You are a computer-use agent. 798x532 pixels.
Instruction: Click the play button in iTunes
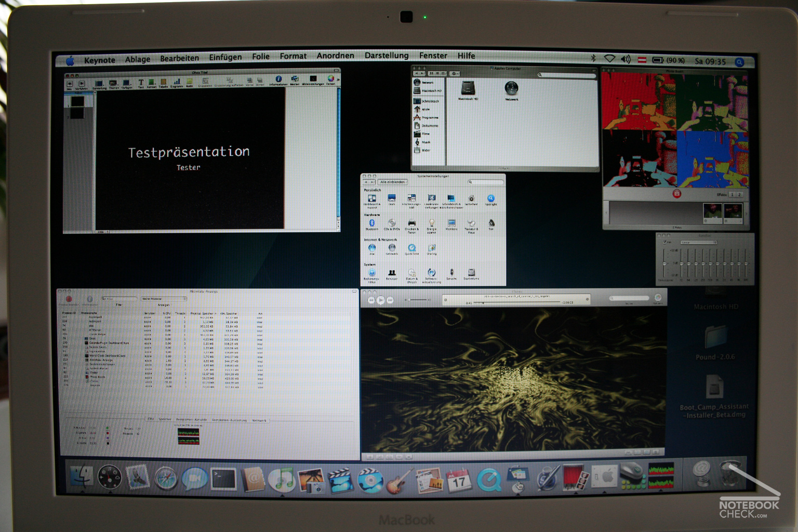click(380, 300)
